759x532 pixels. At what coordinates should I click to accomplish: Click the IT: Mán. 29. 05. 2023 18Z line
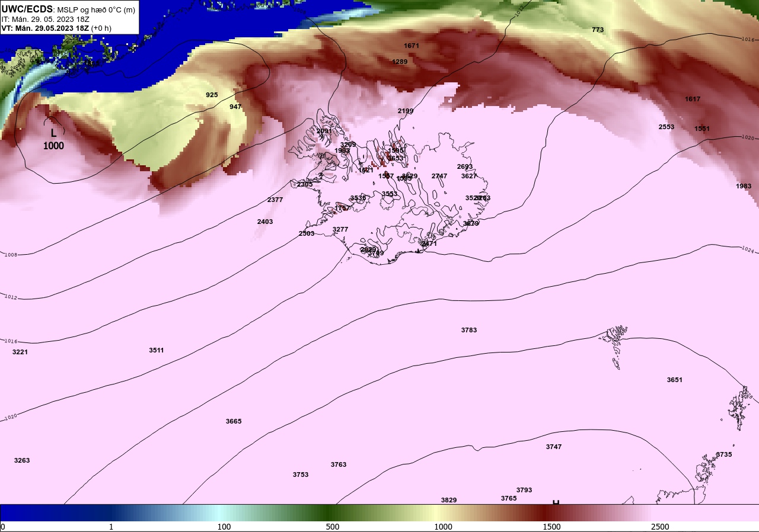[45, 19]
